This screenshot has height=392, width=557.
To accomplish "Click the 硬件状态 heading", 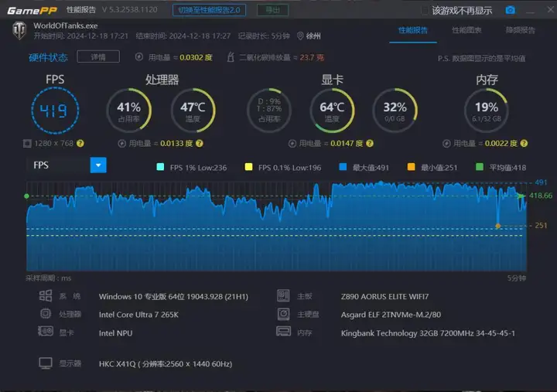I will (48, 57).
